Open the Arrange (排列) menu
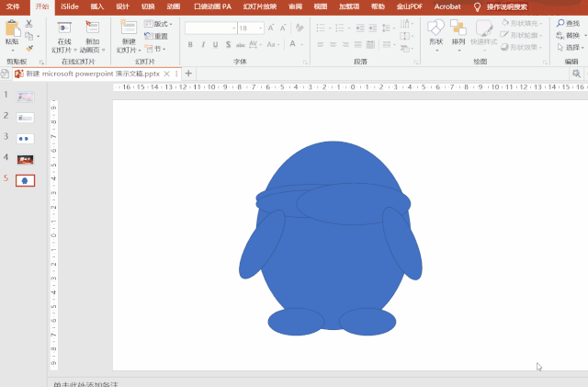588x387 pixels. click(458, 36)
